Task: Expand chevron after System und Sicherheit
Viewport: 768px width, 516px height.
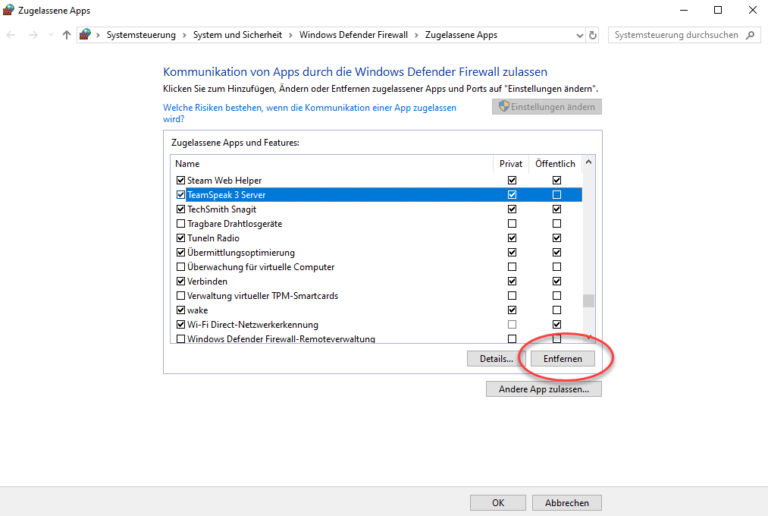Action: [290, 35]
